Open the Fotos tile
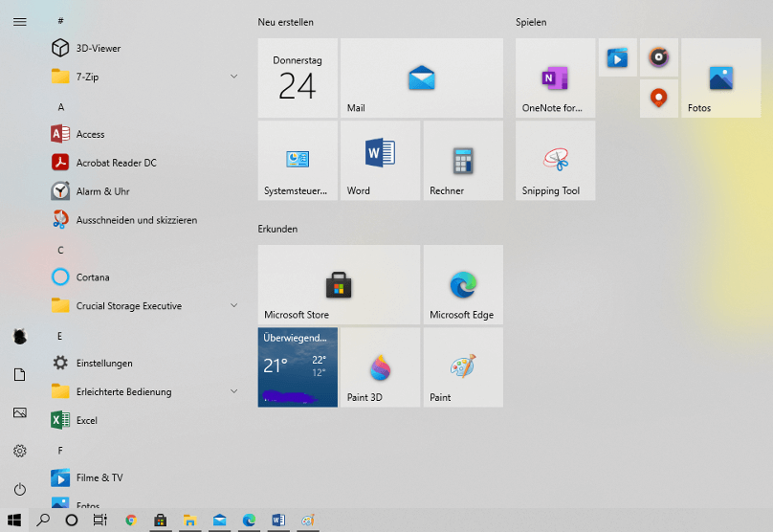The height and width of the screenshot is (532, 773). coord(721,78)
